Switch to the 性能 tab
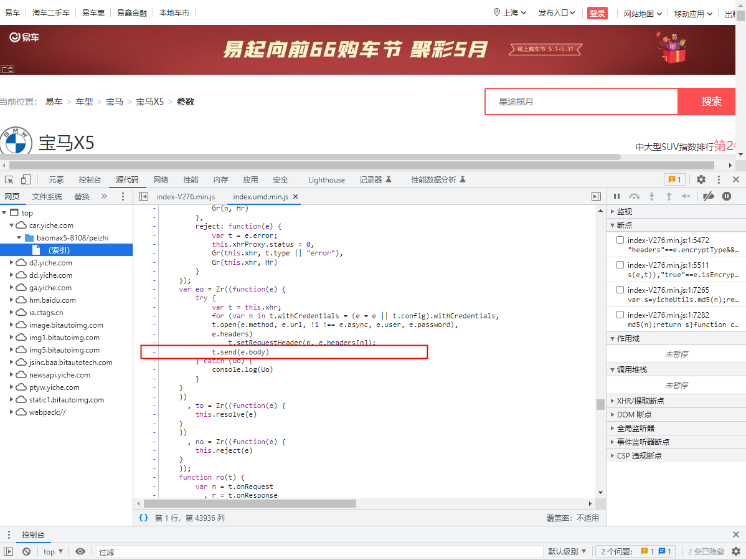This screenshot has height=560, width=746. click(x=191, y=180)
